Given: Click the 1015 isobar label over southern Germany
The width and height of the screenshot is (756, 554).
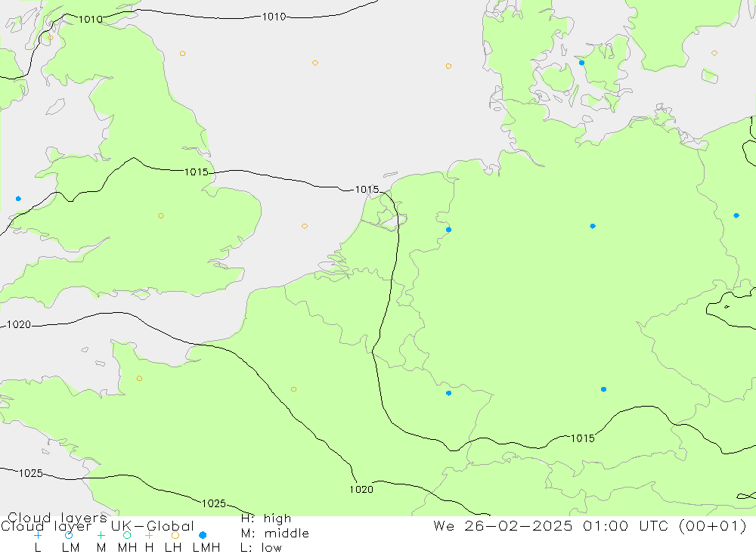Looking at the screenshot, I should coord(582,438).
